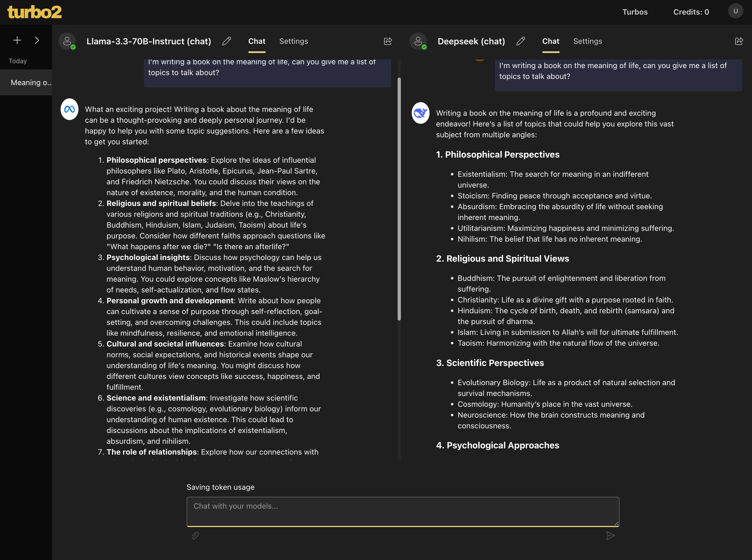Click the Deepseek model avatar in the header
This screenshot has height=560, width=752.
point(418,41)
